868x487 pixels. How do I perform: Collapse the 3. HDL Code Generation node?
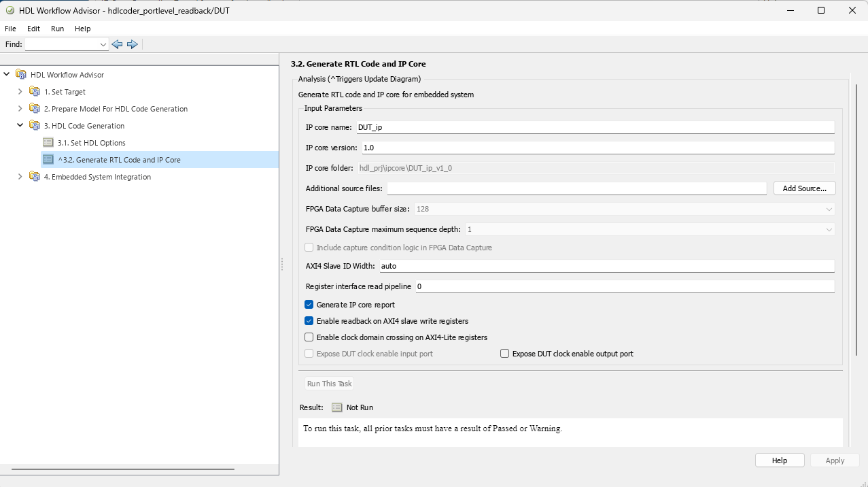click(20, 126)
